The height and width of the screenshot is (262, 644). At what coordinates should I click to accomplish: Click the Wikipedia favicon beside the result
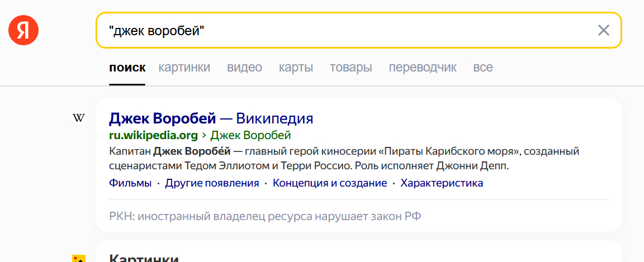[79, 118]
